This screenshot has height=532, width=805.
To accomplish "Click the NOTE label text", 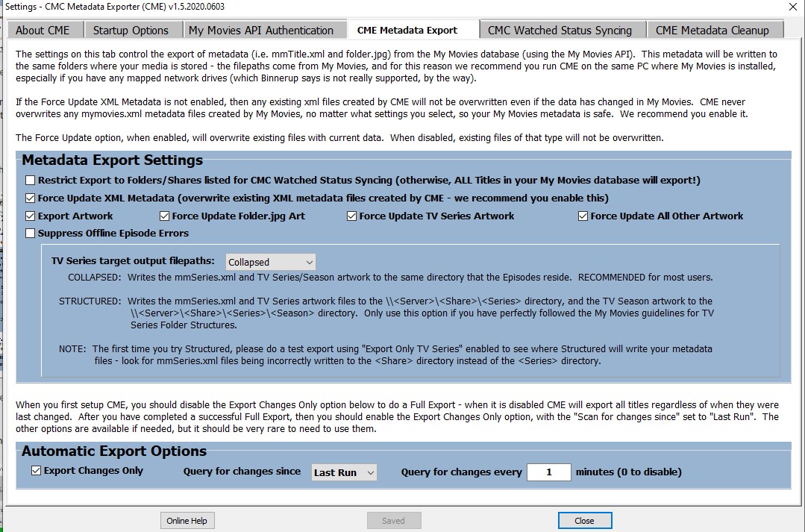I will [72, 349].
